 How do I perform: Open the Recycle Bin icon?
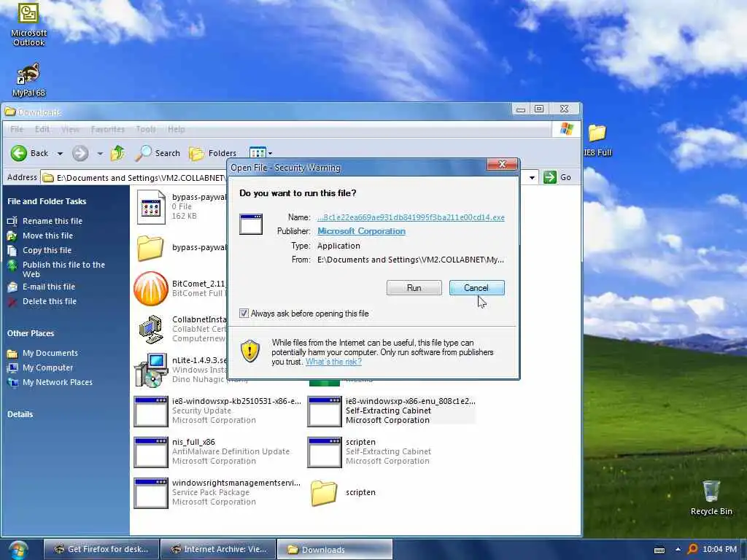(x=711, y=497)
